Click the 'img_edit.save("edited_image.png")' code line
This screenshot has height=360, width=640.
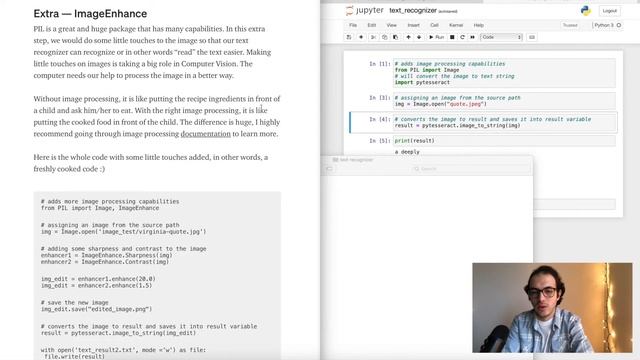click(96, 309)
